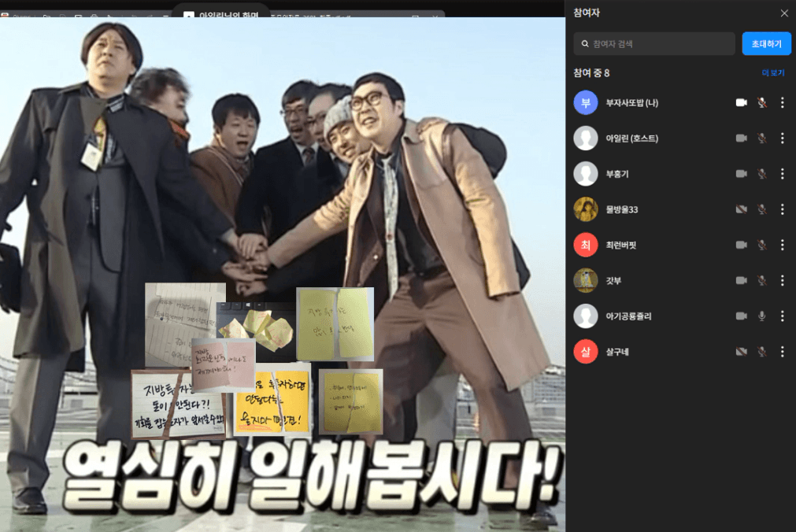Toggle the muted mic of 아일린 (호스트)
Viewport: 796px width, 532px height.
coord(762,138)
